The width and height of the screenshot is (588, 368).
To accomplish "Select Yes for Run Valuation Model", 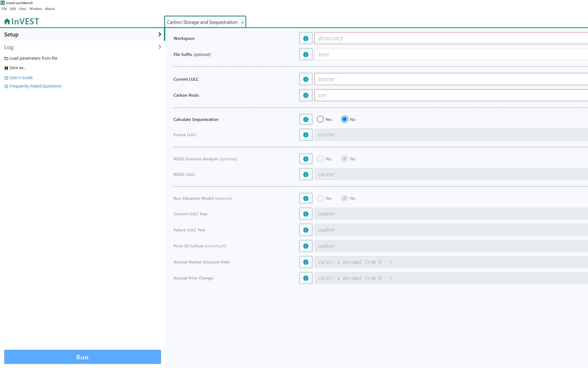I will [x=320, y=198].
